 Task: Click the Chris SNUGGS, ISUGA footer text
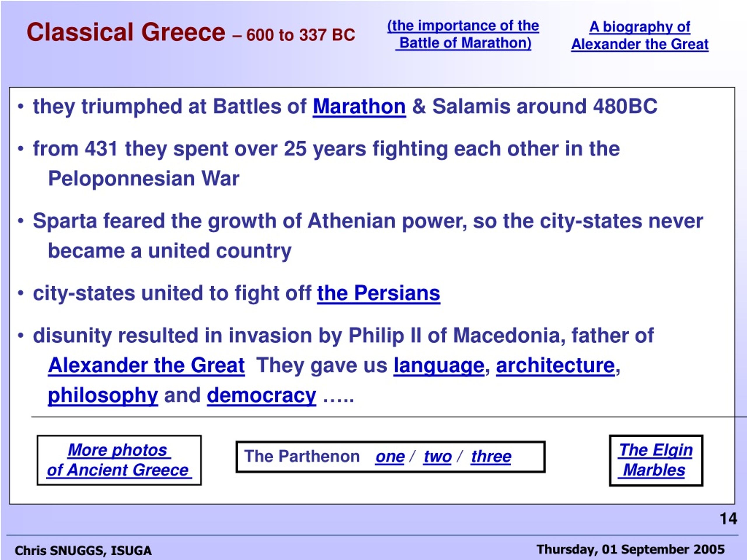pyautogui.click(x=83, y=551)
